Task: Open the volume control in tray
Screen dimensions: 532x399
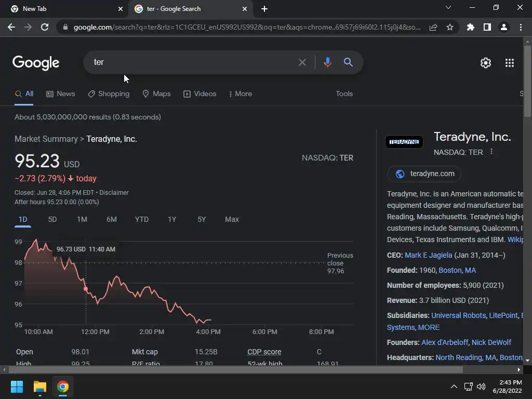Action: pyautogui.click(x=481, y=387)
